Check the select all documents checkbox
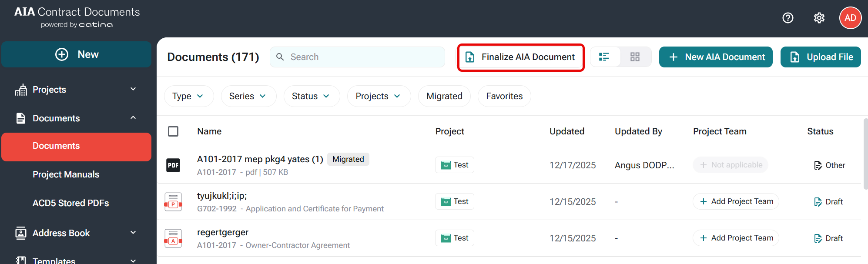This screenshot has width=868, height=264. pyautogui.click(x=173, y=131)
